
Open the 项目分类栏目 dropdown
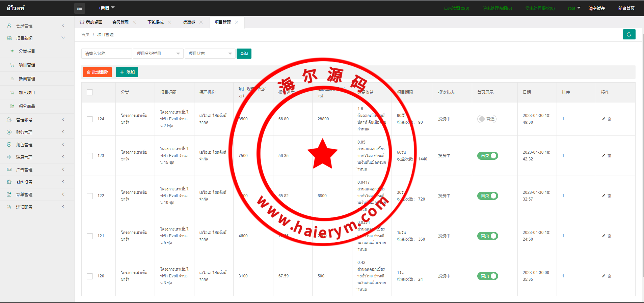[x=158, y=54]
